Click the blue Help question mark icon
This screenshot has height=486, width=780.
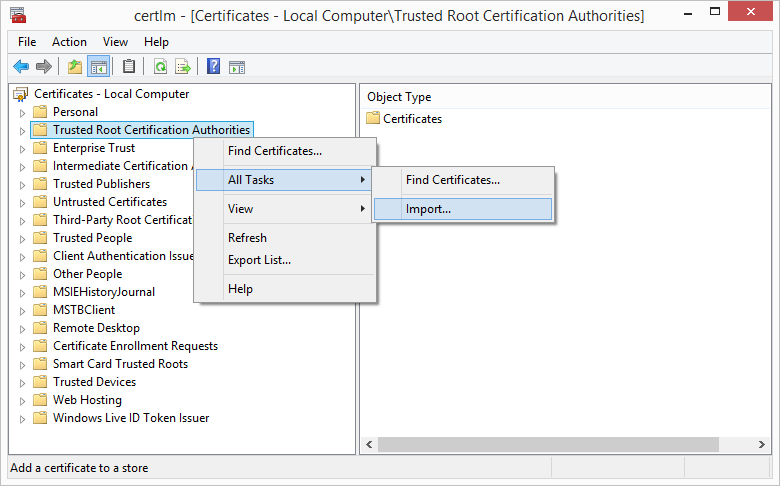point(213,67)
